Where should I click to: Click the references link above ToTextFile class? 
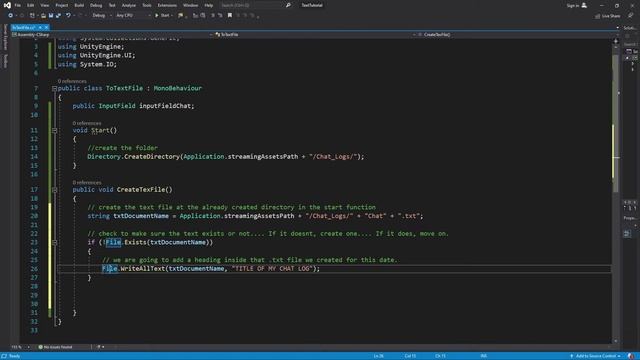[72, 81]
